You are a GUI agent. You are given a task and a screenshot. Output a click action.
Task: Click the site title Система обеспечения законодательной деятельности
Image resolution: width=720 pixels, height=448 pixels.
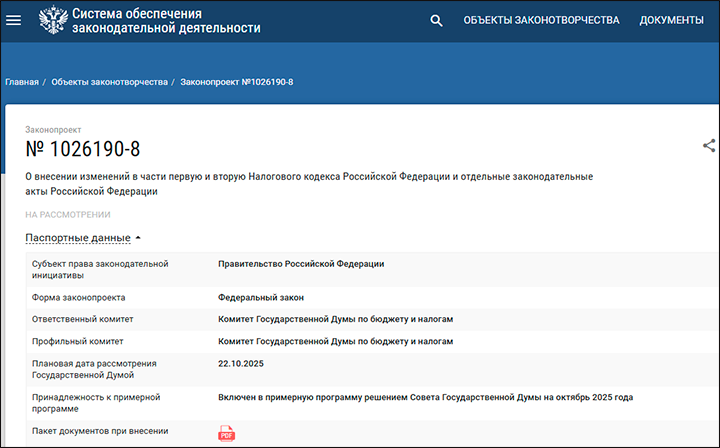click(165, 20)
